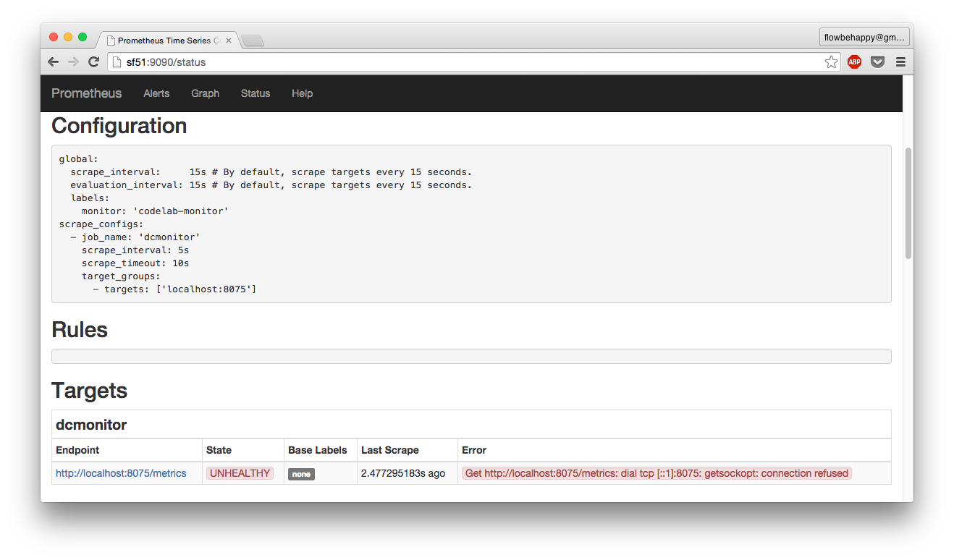Viewport: 954px width, 560px height.
Task: Click the browser forward arrow
Action: tap(73, 62)
